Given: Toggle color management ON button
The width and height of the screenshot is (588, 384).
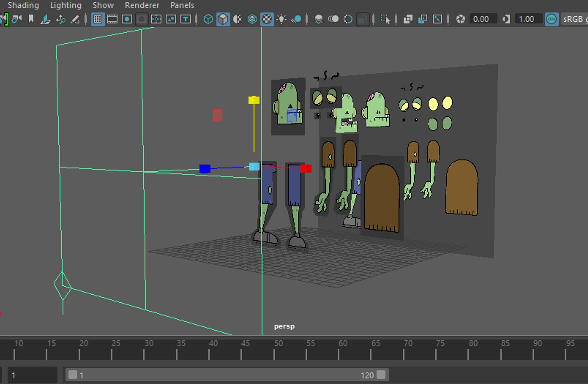Looking at the screenshot, I should pyautogui.click(x=551, y=19).
